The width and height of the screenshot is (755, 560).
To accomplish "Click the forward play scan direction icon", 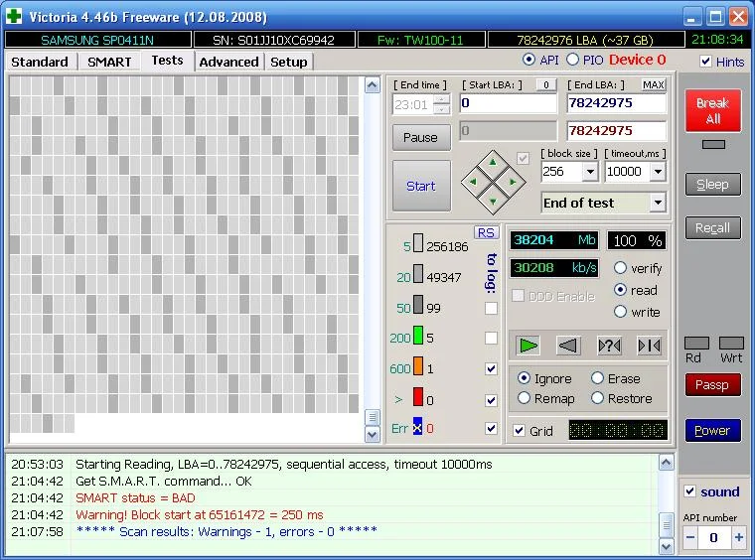I will (x=528, y=346).
